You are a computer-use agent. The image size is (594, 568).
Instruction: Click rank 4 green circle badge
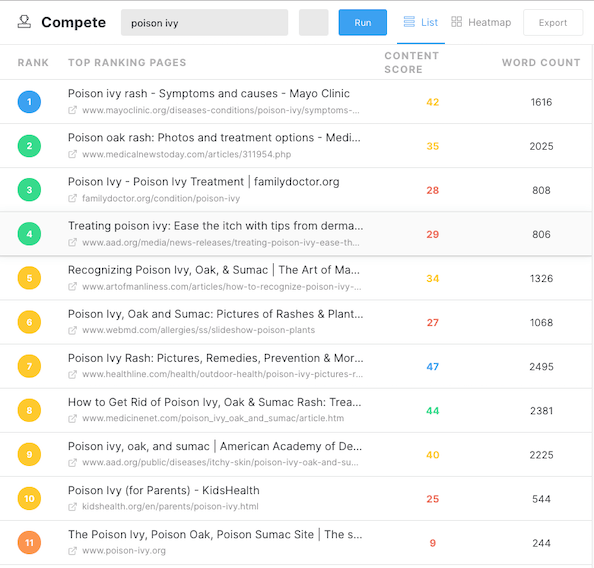29,234
